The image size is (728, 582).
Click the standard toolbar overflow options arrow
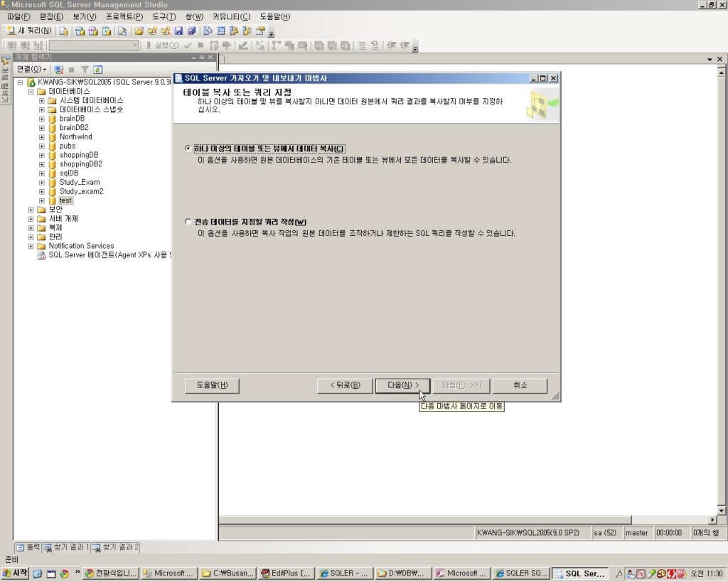272,33
